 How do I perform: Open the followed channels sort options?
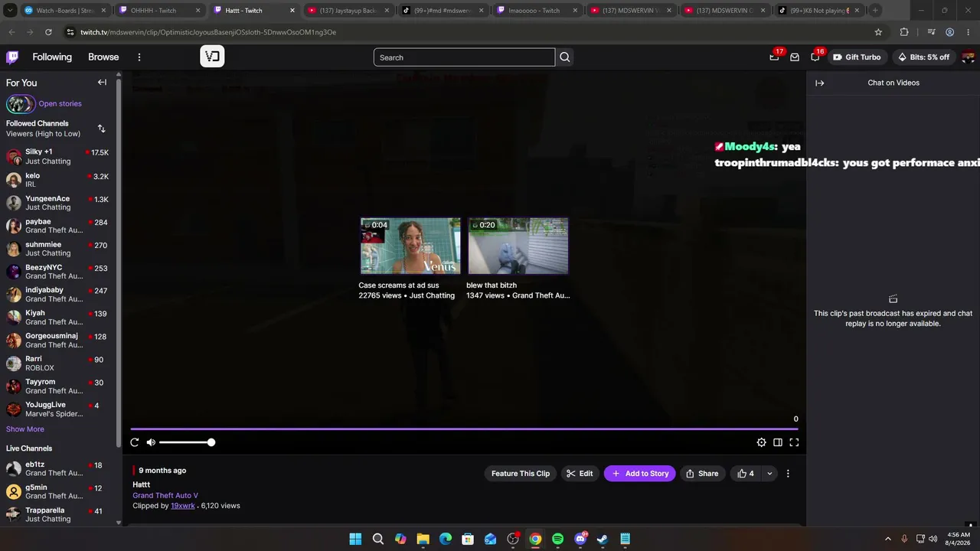pos(102,129)
